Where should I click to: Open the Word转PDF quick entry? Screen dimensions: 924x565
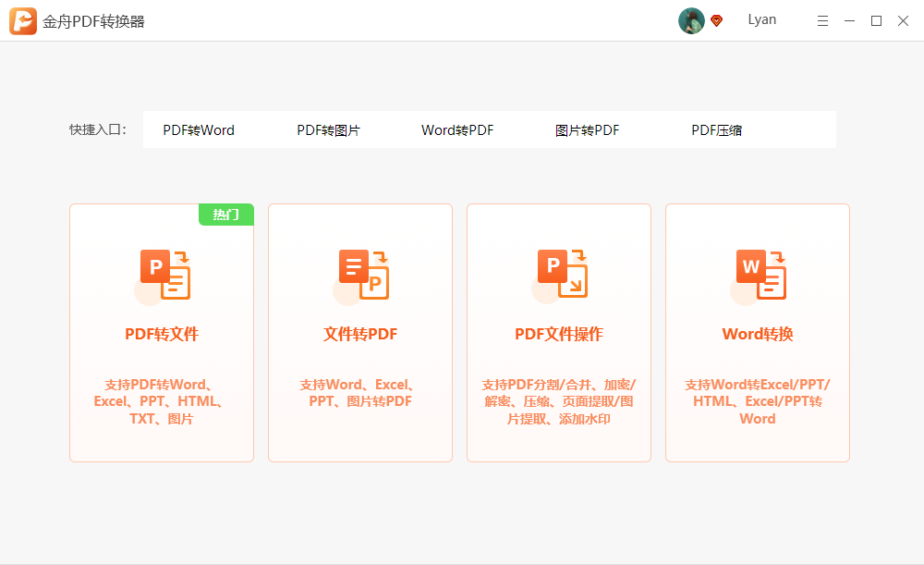pyautogui.click(x=457, y=130)
